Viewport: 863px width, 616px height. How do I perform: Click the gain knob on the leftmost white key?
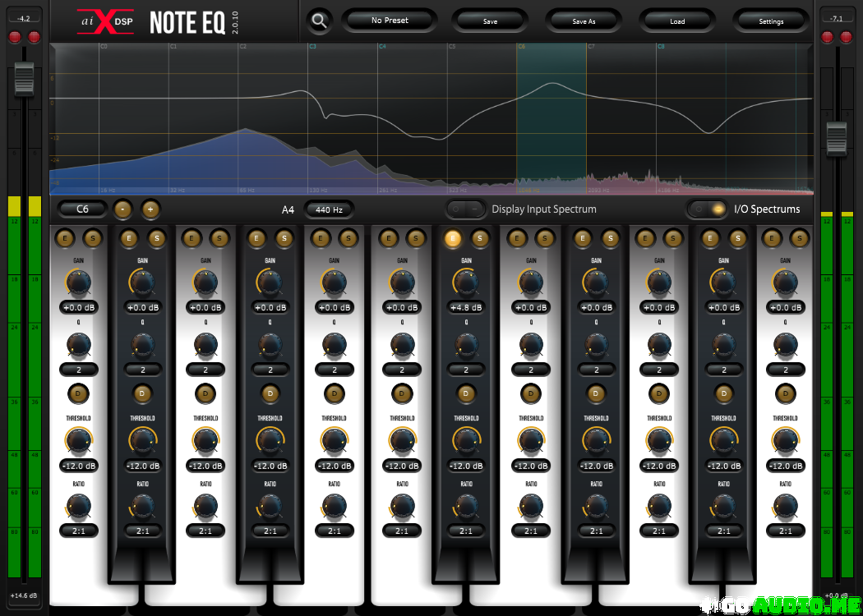coord(79,283)
